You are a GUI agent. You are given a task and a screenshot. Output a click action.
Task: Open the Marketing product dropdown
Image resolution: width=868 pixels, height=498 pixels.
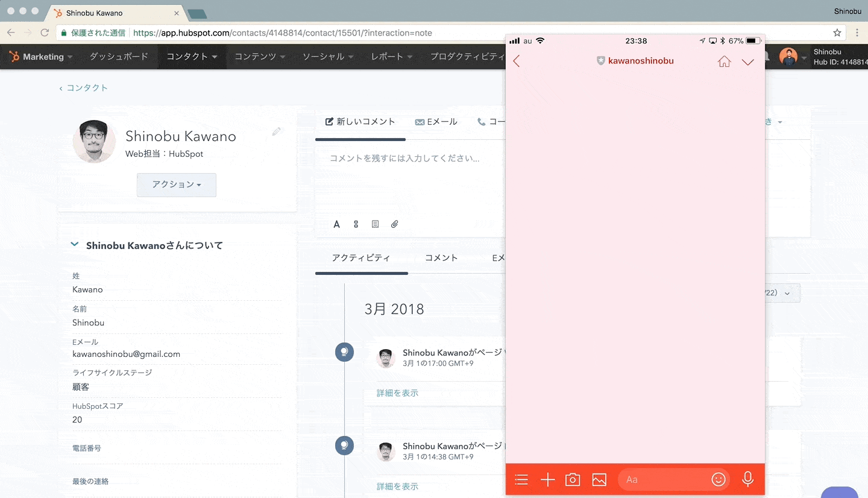tap(48, 57)
